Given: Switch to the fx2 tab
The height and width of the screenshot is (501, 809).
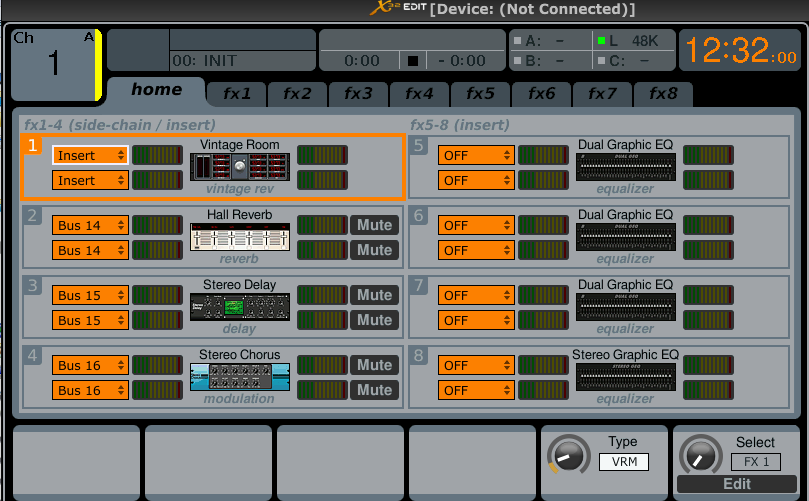Looking at the screenshot, I should [x=298, y=94].
